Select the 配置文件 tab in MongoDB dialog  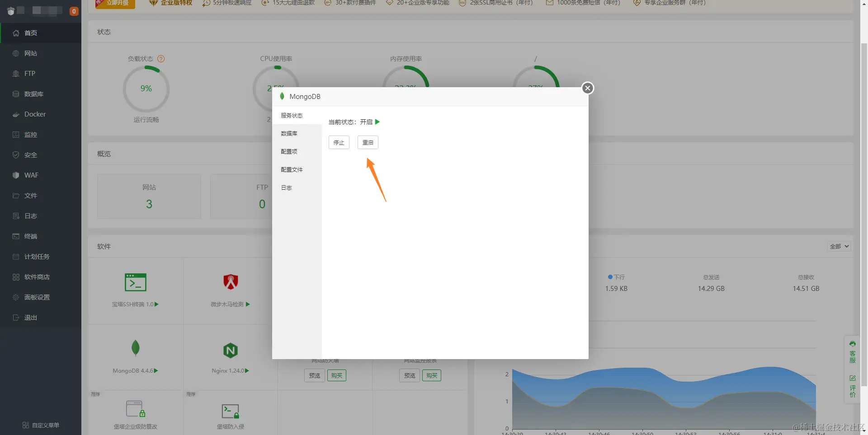297,170
